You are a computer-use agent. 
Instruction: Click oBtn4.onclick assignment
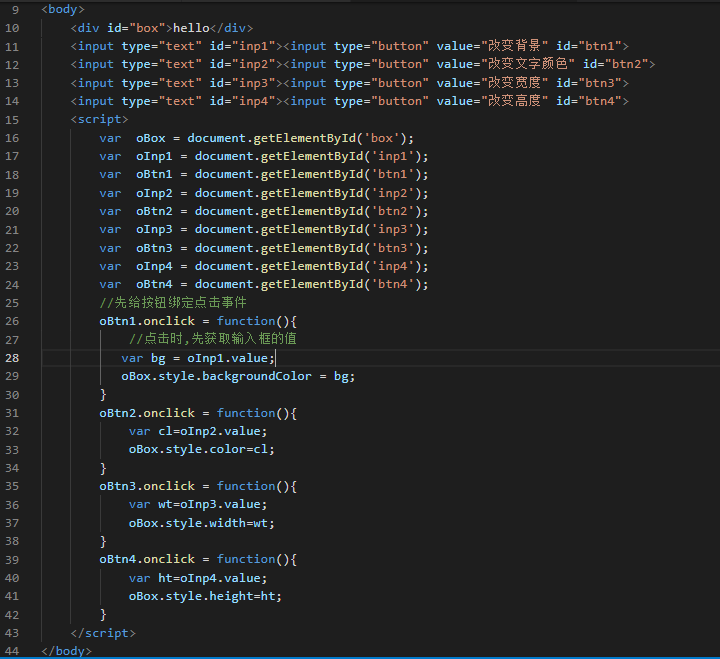198,559
